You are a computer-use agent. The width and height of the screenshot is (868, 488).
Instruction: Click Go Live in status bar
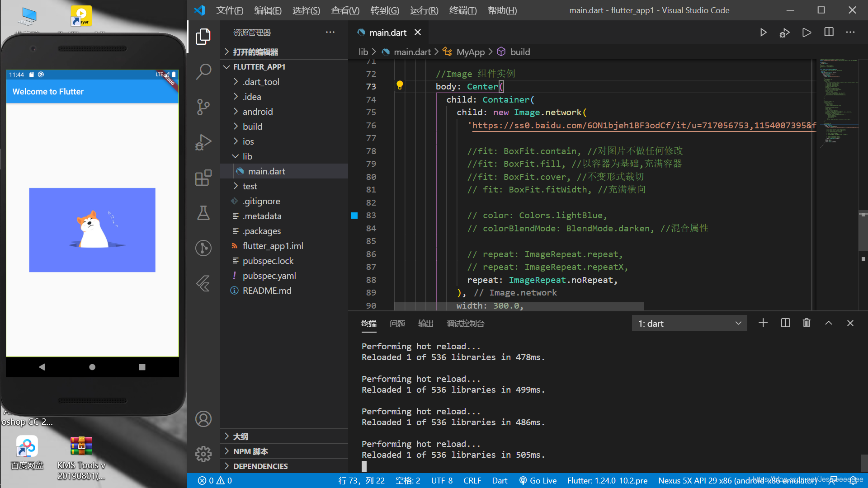pyautogui.click(x=538, y=481)
